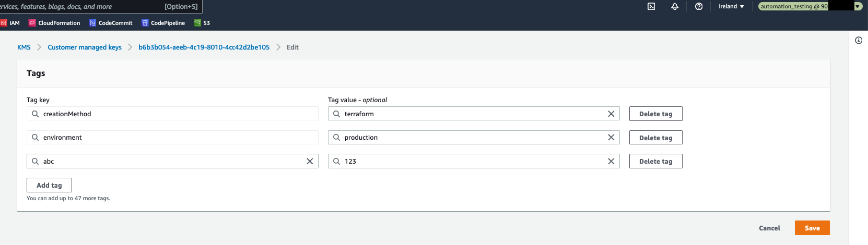Open the IAM service shortcut
868x245 pixels.
coord(10,23)
